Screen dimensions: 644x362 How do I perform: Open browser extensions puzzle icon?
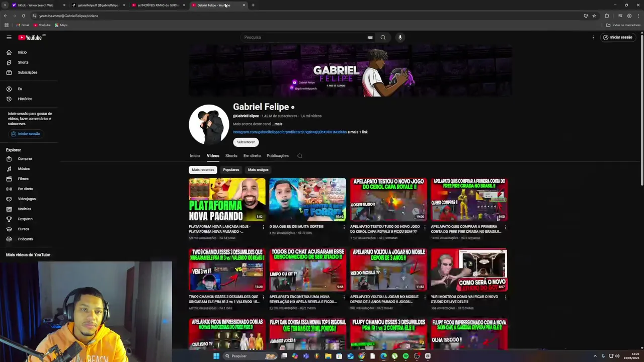pos(607,16)
